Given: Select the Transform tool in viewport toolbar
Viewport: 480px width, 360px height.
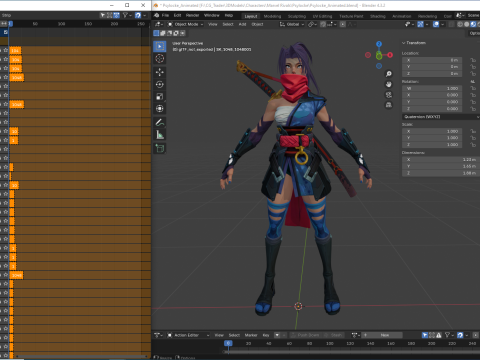Looking at the screenshot, I should pyautogui.click(x=160, y=109).
